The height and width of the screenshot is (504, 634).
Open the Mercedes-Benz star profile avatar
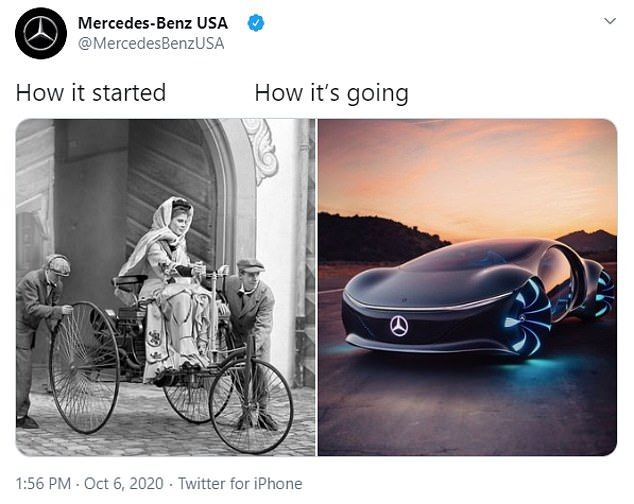click(x=41, y=33)
